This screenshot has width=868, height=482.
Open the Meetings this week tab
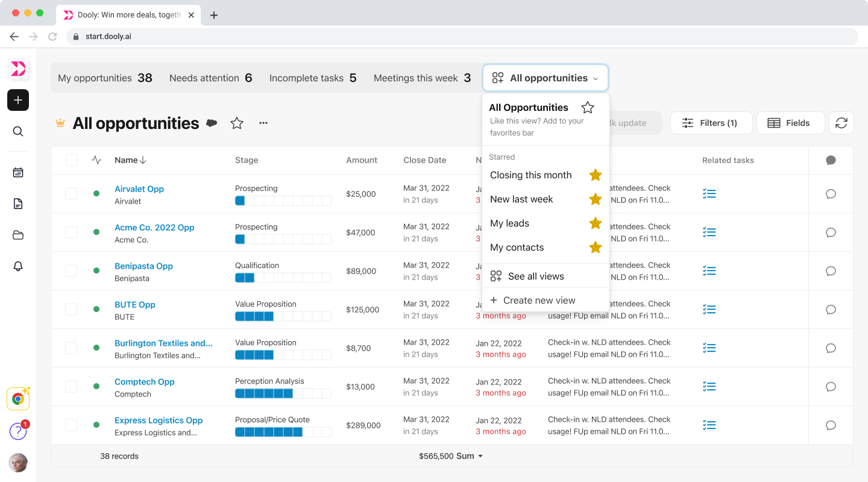(x=422, y=78)
